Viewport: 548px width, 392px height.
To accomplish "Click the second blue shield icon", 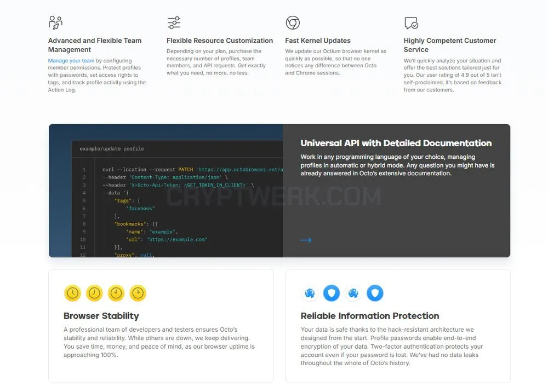I will pos(375,293).
